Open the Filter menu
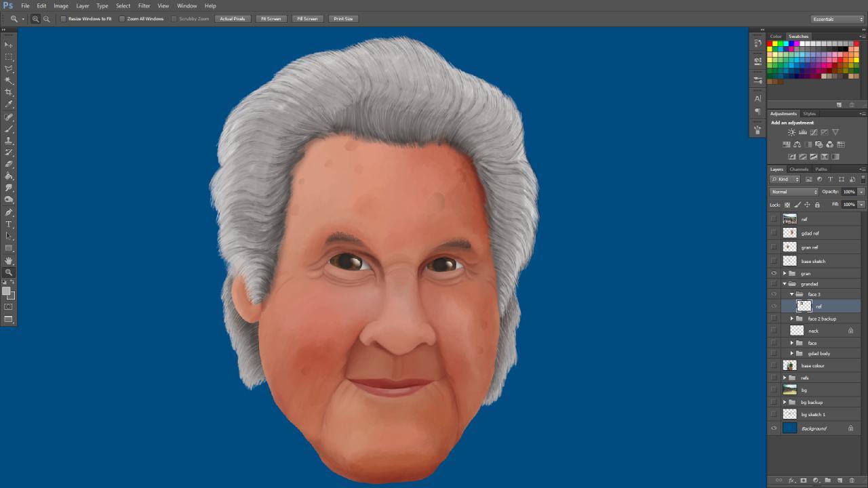 click(x=144, y=5)
